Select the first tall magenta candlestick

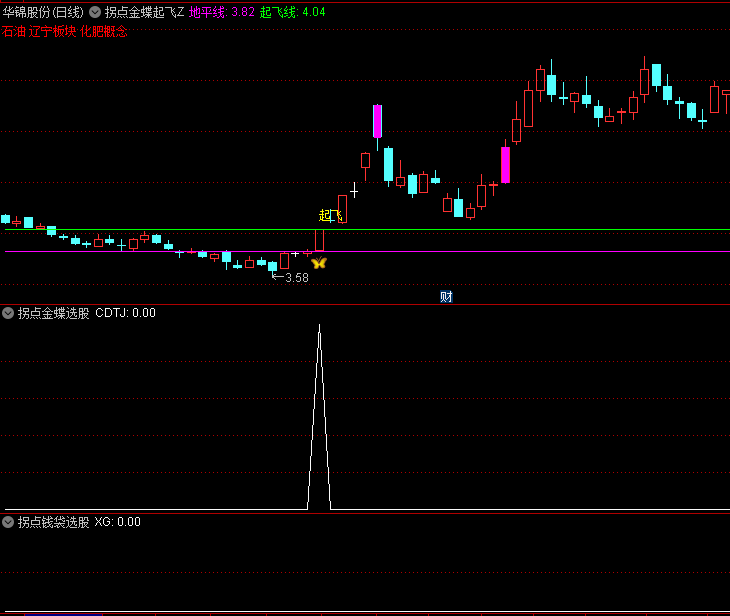pyautogui.click(x=377, y=121)
